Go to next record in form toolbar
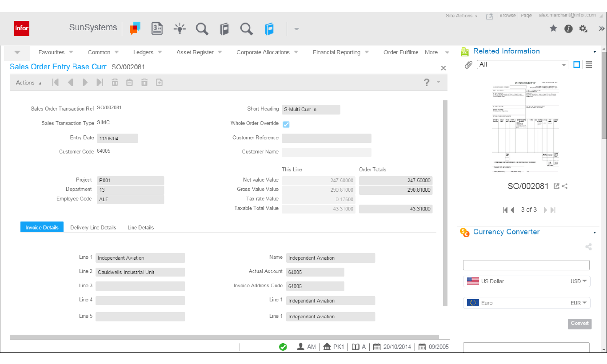 (85, 82)
